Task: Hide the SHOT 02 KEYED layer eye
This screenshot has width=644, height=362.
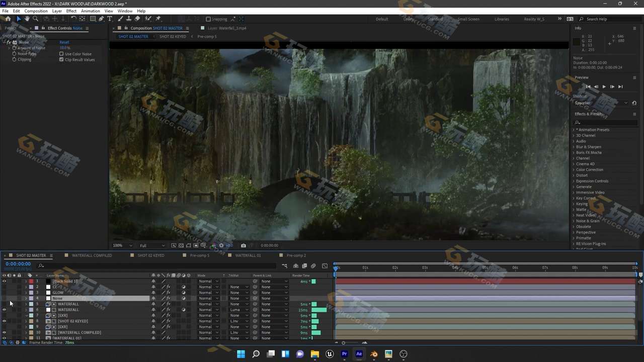Action: (x=5, y=321)
